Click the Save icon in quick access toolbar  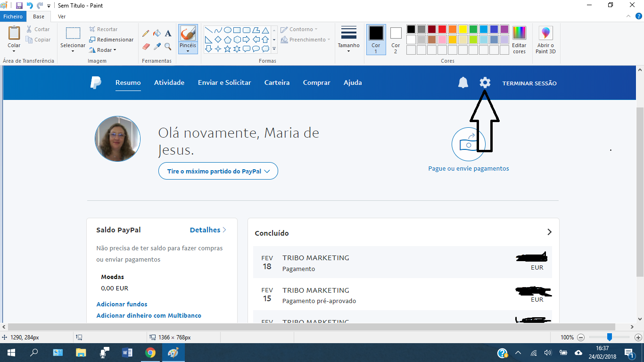19,6
